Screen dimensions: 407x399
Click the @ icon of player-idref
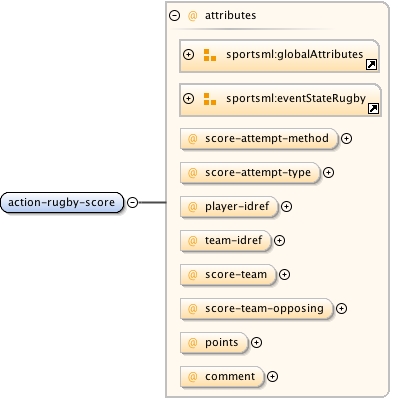[x=193, y=206]
